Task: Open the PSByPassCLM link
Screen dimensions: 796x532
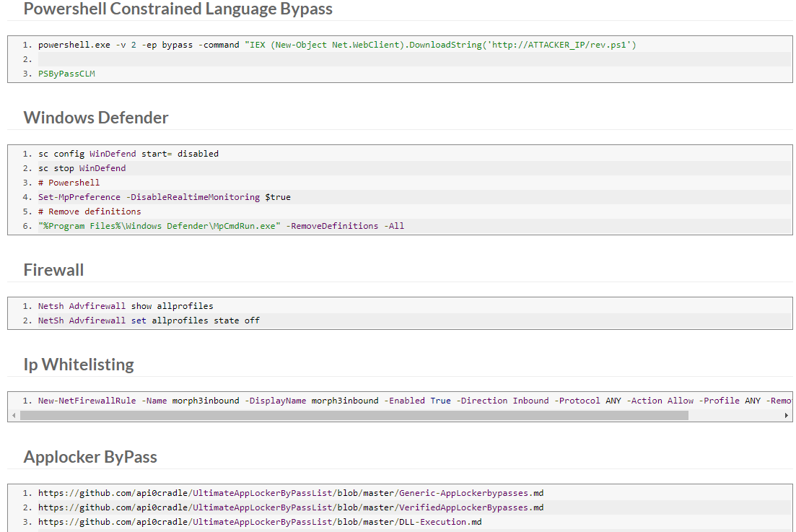Action: click(x=66, y=74)
